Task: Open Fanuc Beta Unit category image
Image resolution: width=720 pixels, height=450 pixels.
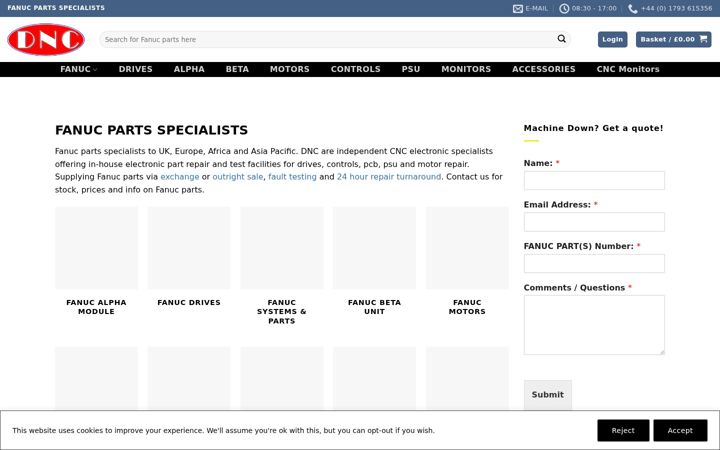Action: click(374, 248)
